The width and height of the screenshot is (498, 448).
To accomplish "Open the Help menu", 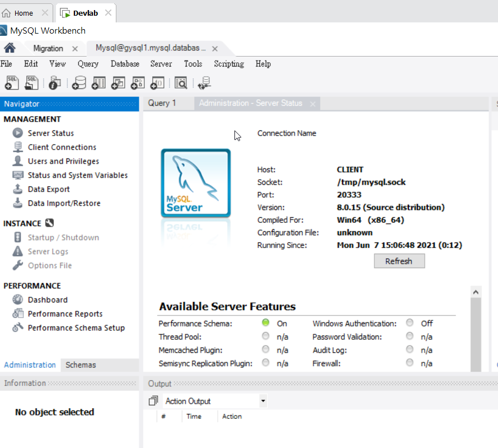I will pos(263,64).
